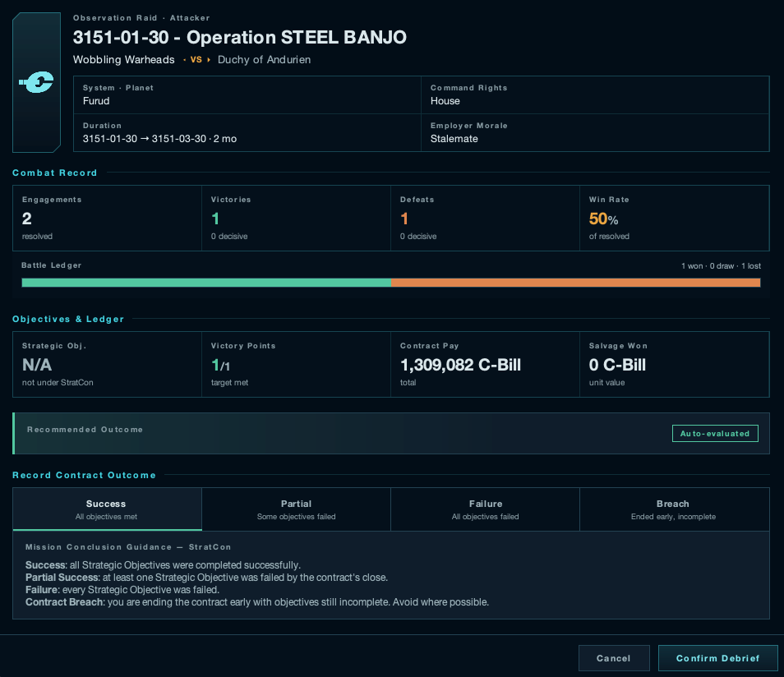Click the green won segment of Battle Ledger bar
Screen dimensions: 784x677
coord(206,283)
